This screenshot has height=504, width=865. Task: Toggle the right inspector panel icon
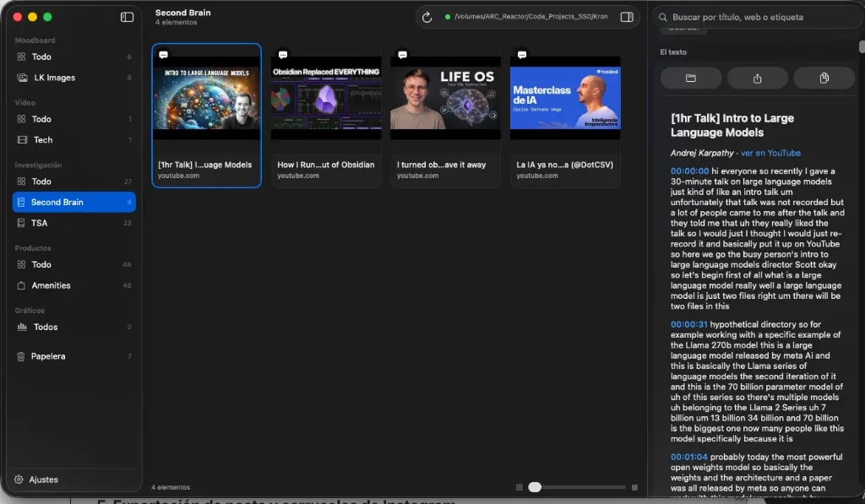[x=627, y=17]
